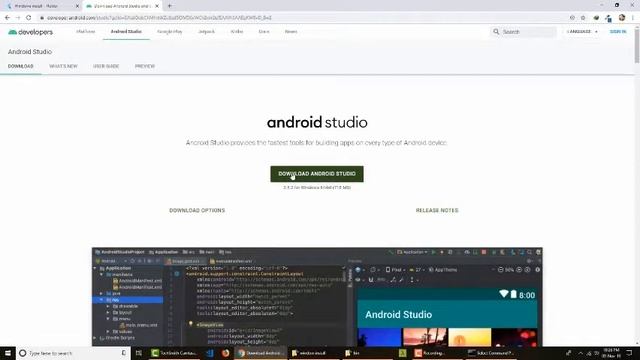Click the search magnifier icon on developers site
The width and height of the screenshot is (640, 360).
pyautogui.click(x=496, y=31)
